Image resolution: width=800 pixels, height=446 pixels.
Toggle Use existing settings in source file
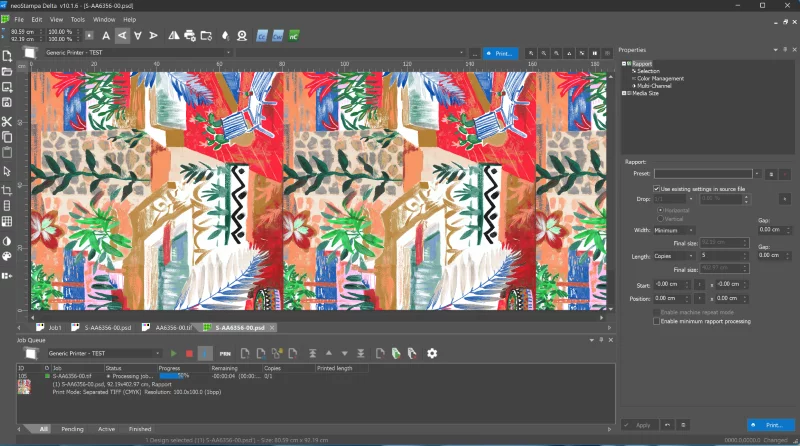click(x=657, y=188)
